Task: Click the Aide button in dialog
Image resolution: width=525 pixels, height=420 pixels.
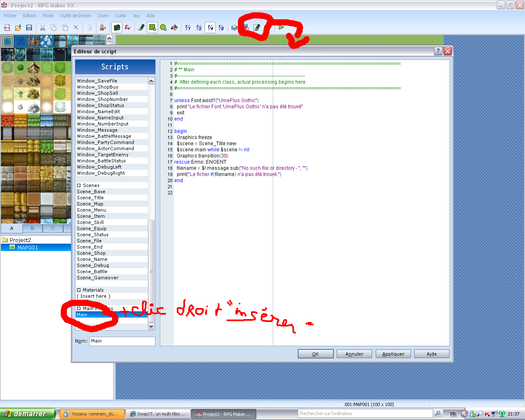Action: point(432,354)
